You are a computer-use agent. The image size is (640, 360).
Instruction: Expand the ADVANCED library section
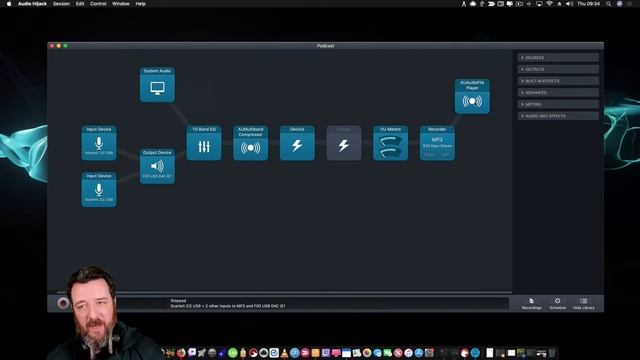(x=558, y=93)
